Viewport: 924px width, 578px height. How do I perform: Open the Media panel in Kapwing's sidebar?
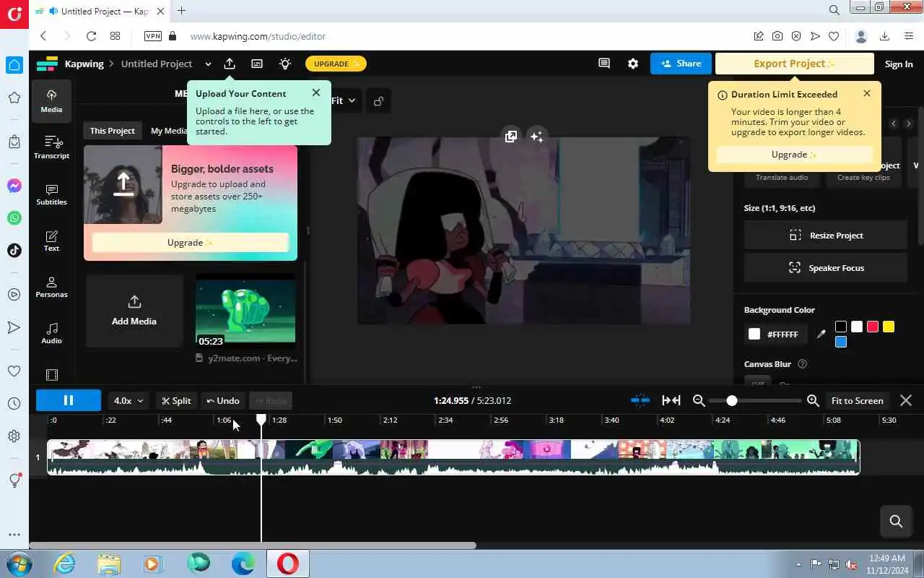point(51,101)
